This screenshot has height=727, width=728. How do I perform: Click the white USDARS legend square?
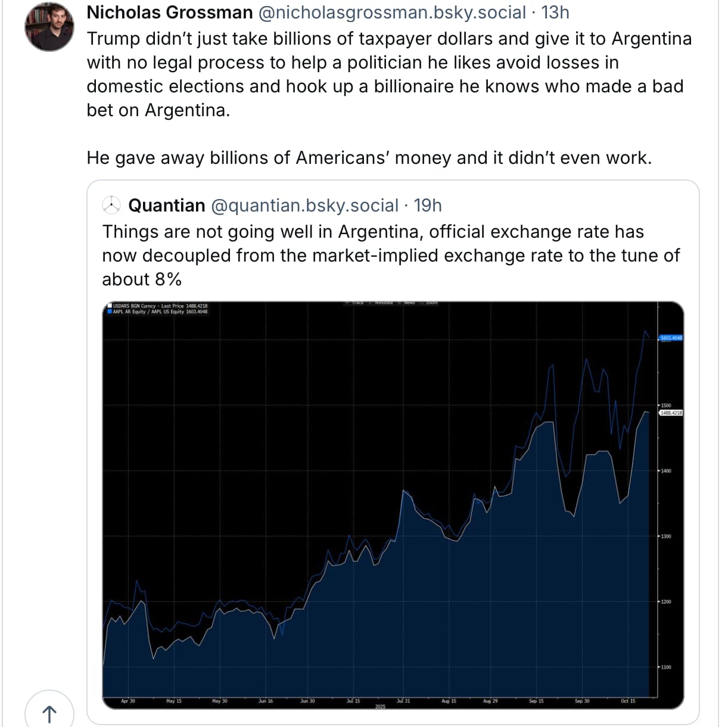[x=110, y=306]
